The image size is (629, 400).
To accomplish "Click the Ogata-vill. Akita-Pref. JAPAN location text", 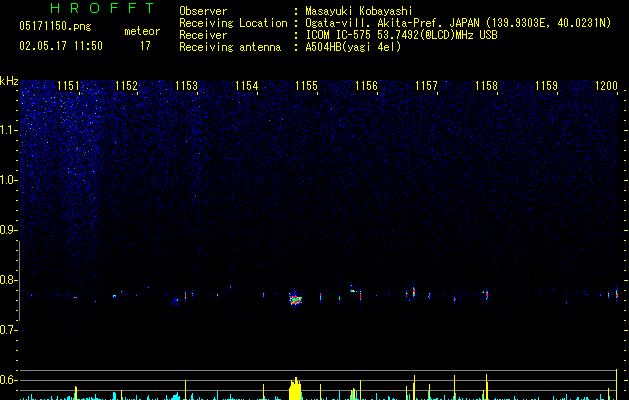I will tap(458, 23).
